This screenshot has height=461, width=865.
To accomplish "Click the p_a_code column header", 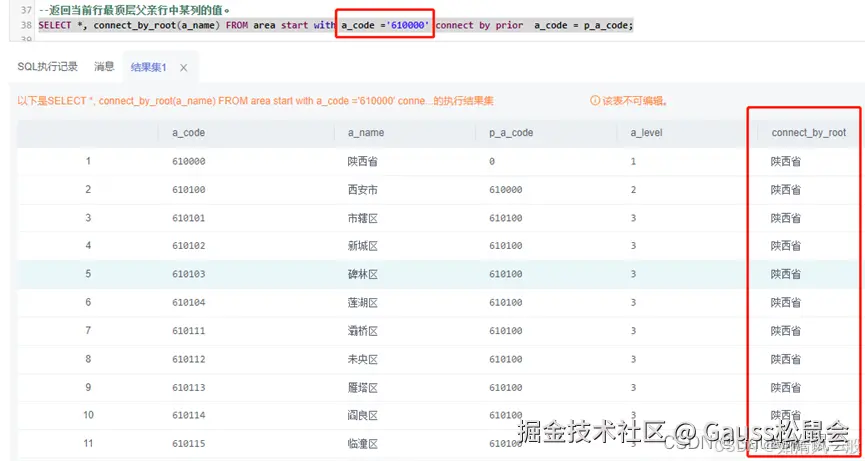I will tap(511, 133).
